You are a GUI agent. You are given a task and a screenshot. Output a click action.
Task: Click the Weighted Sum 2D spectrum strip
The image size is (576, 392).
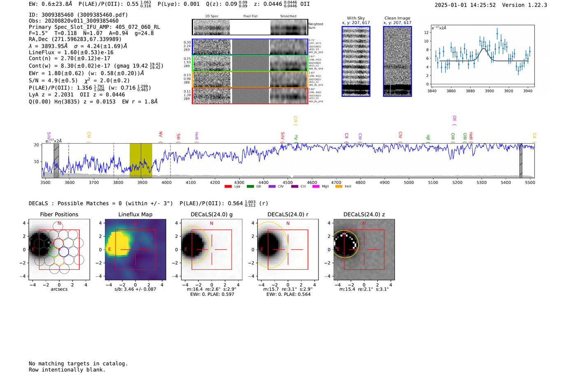point(250,27)
